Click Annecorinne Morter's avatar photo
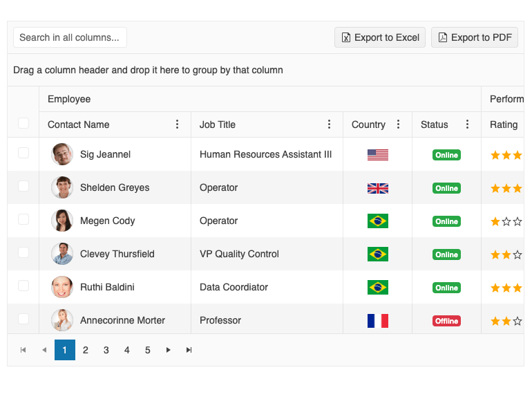Screen dimensions: 532x408 tap(62, 320)
